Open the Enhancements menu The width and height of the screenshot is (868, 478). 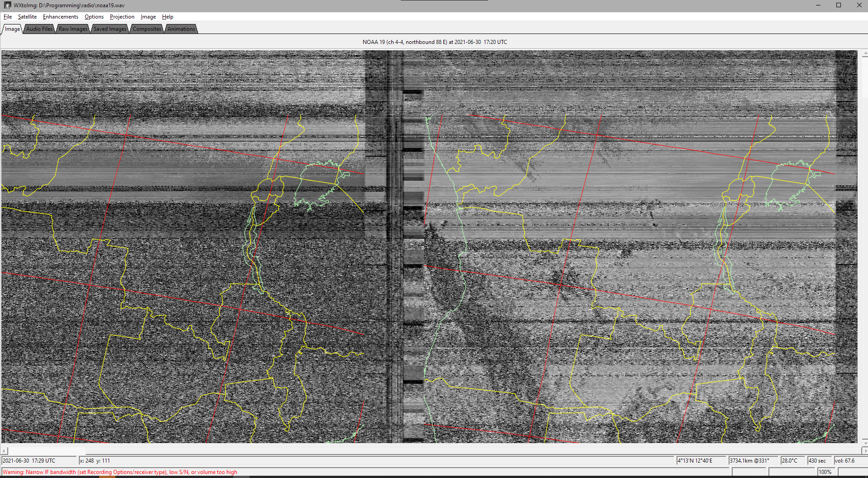(x=61, y=17)
